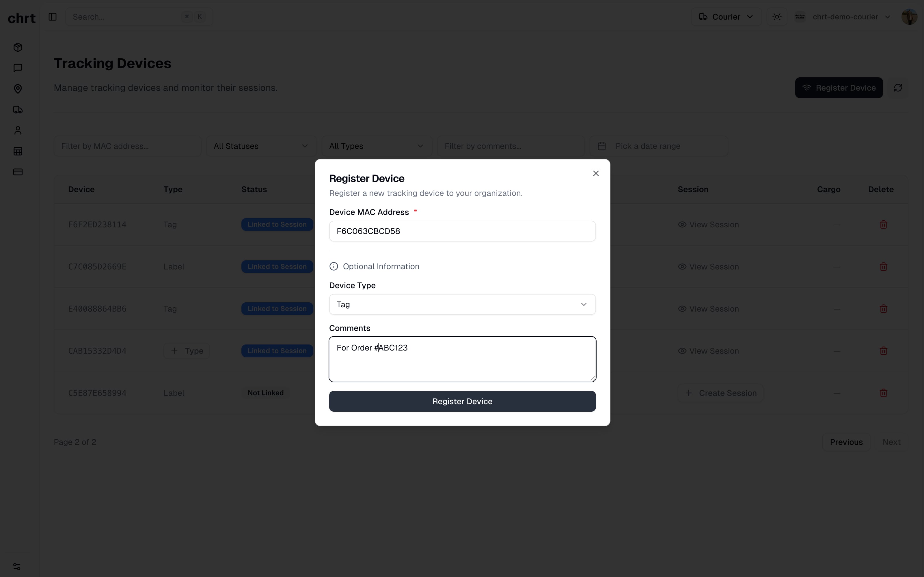The height and width of the screenshot is (577, 924).
Task: Submit the Register Device form
Action: point(462,401)
